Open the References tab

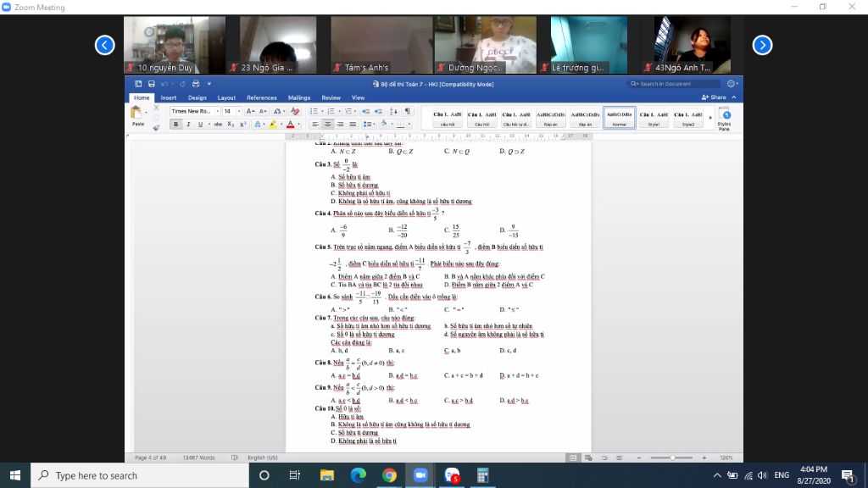pos(262,98)
